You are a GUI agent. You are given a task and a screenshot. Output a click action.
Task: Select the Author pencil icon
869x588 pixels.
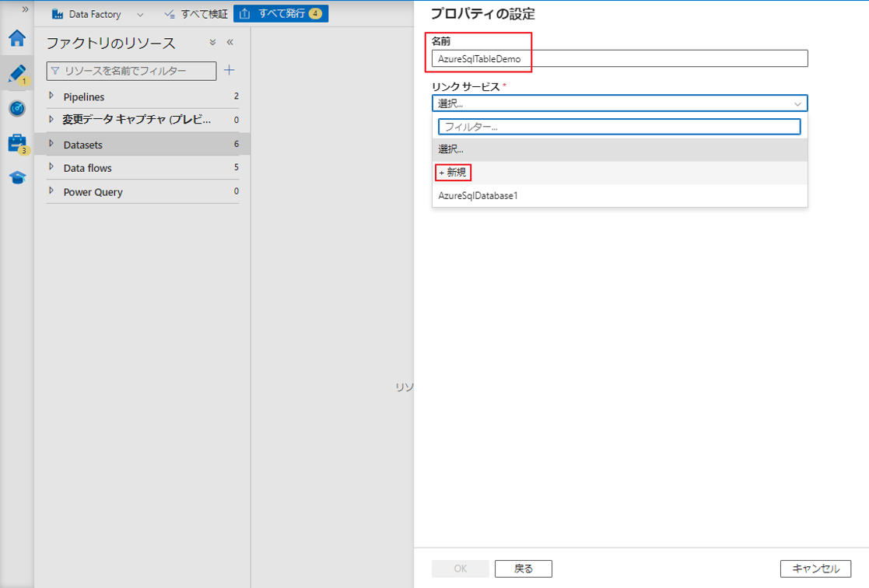[x=17, y=74]
